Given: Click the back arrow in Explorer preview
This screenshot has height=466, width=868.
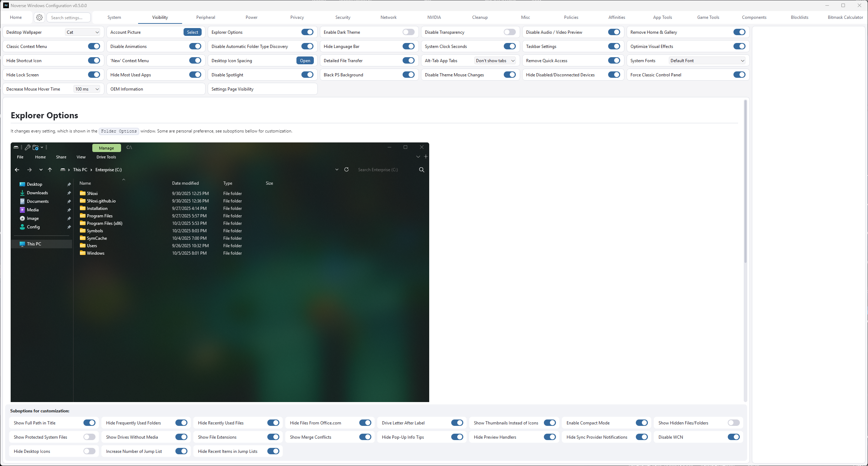Looking at the screenshot, I should click(17, 170).
